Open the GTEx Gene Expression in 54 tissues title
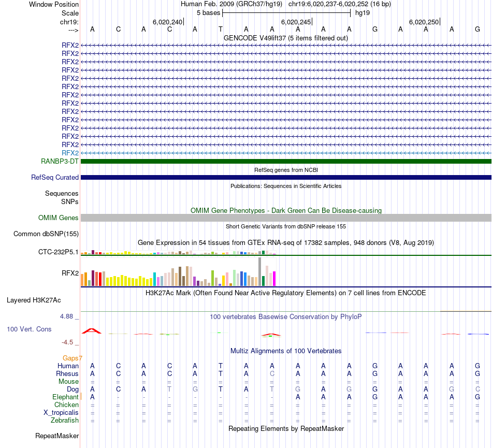This screenshot has height=448, width=492. (286, 242)
